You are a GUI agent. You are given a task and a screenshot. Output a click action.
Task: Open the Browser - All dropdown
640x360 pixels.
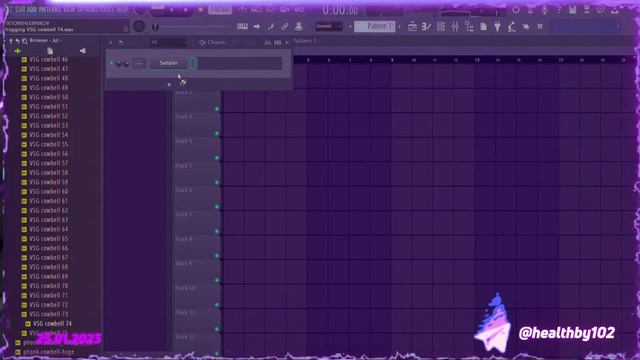pos(46,41)
